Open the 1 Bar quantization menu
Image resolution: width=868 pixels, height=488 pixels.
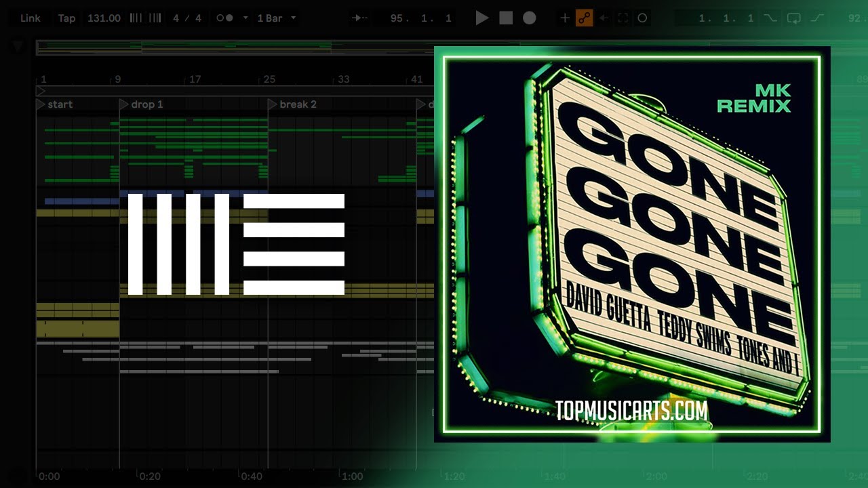pyautogui.click(x=276, y=18)
